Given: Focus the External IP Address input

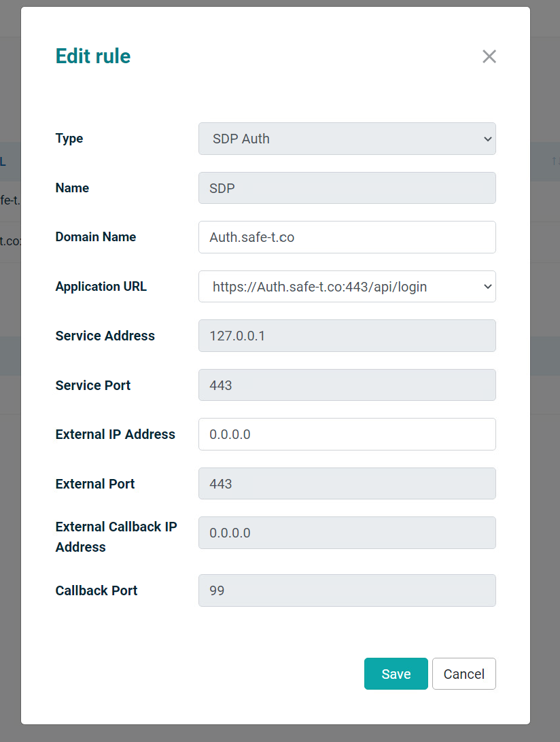Looking at the screenshot, I should 347,434.
